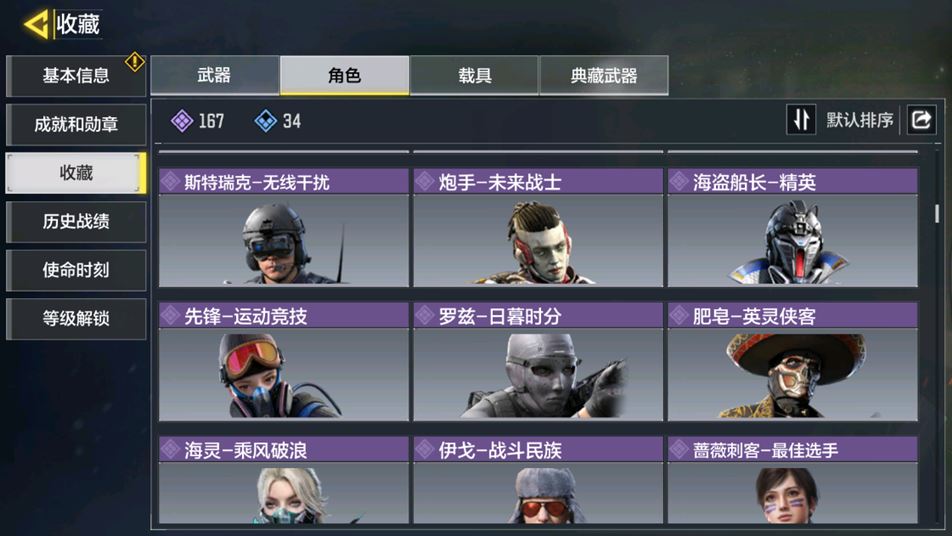Open the 成就和勋章 sidebar section

point(76,124)
